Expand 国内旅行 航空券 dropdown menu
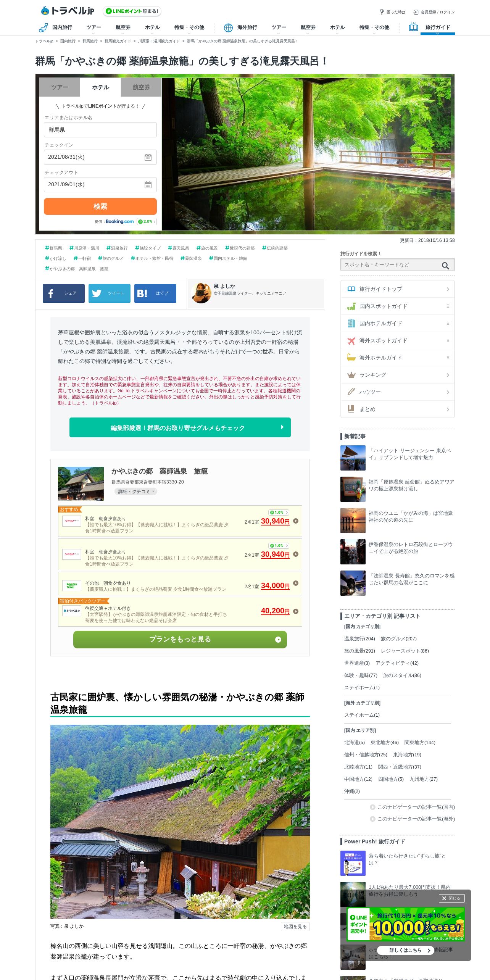Viewport: 490px width, 980px height. point(123,29)
